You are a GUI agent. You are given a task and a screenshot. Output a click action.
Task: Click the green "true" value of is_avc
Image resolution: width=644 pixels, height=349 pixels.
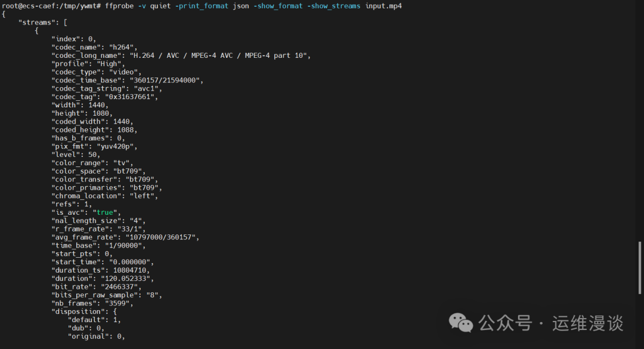tap(108, 212)
